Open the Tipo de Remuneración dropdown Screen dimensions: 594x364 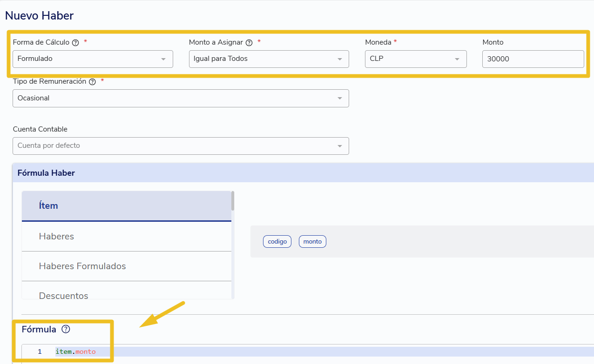click(181, 98)
